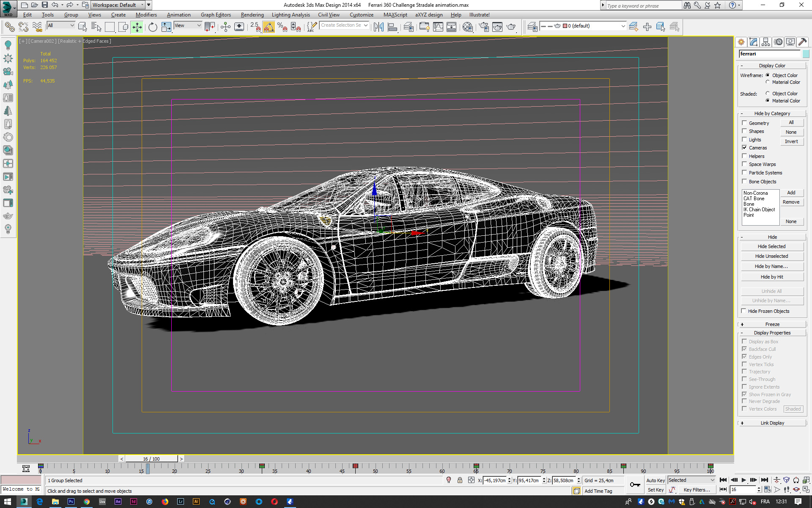
Task: Click the time slider 16 / 100 handle
Action: [151, 459]
